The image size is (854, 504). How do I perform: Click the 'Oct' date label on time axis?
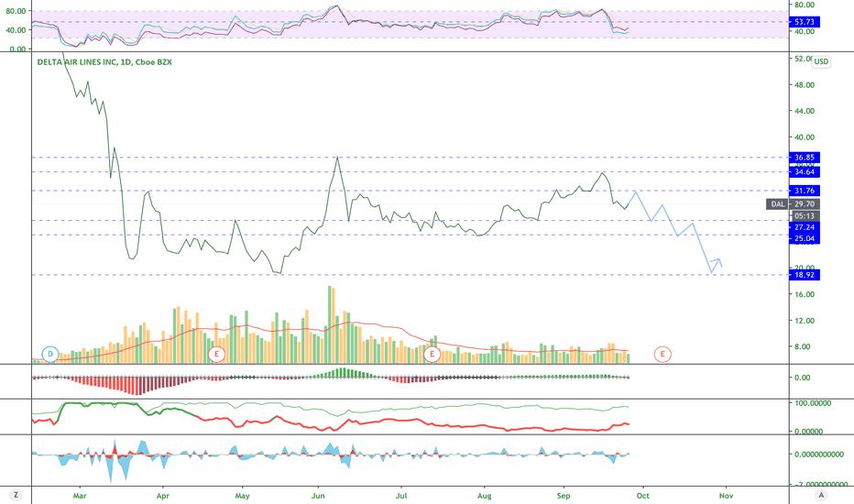pos(642,496)
